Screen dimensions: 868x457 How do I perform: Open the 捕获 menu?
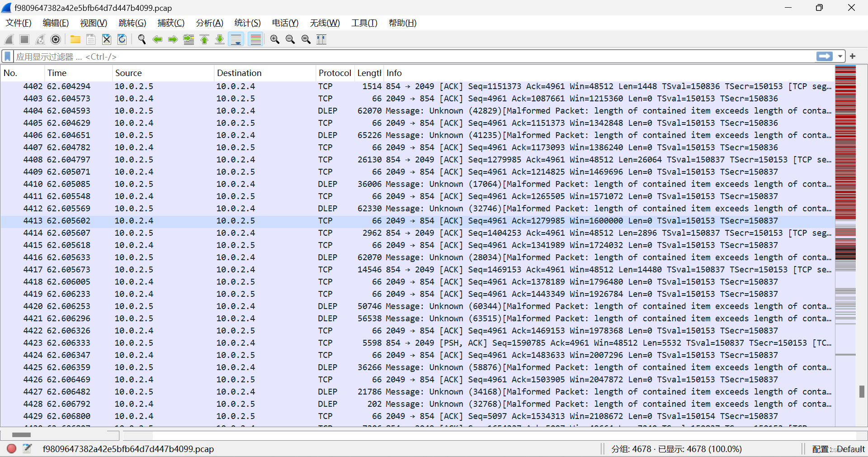pos(171,23)
